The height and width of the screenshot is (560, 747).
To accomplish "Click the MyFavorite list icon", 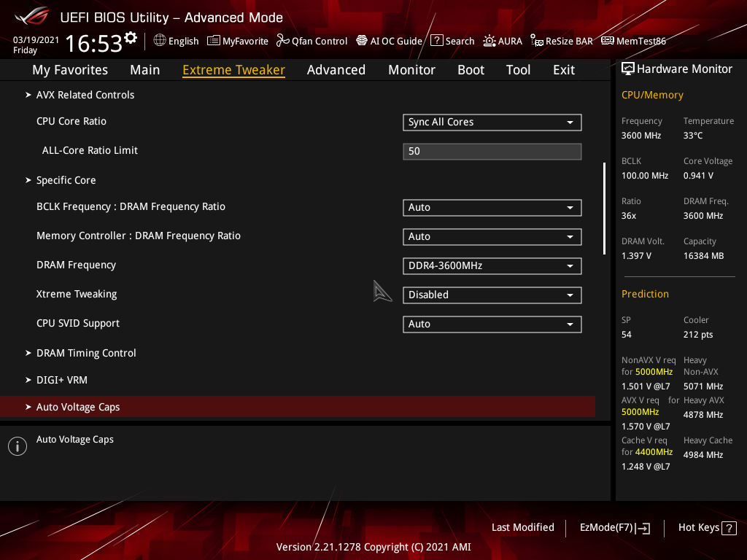I will click(x=214, y=41).
